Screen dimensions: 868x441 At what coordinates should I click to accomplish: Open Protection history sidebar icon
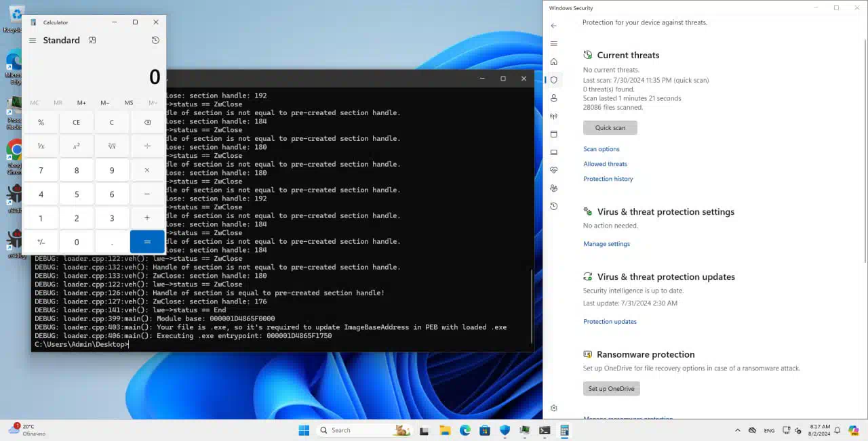[553, 206]
